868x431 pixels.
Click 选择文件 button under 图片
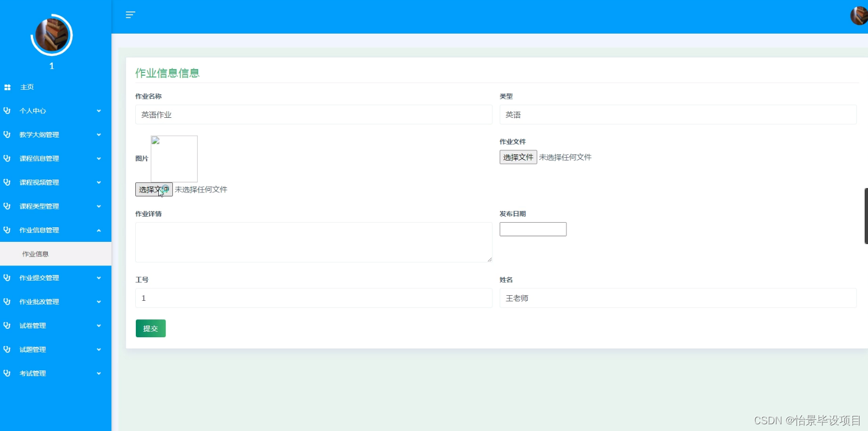[x=154, y=190]
